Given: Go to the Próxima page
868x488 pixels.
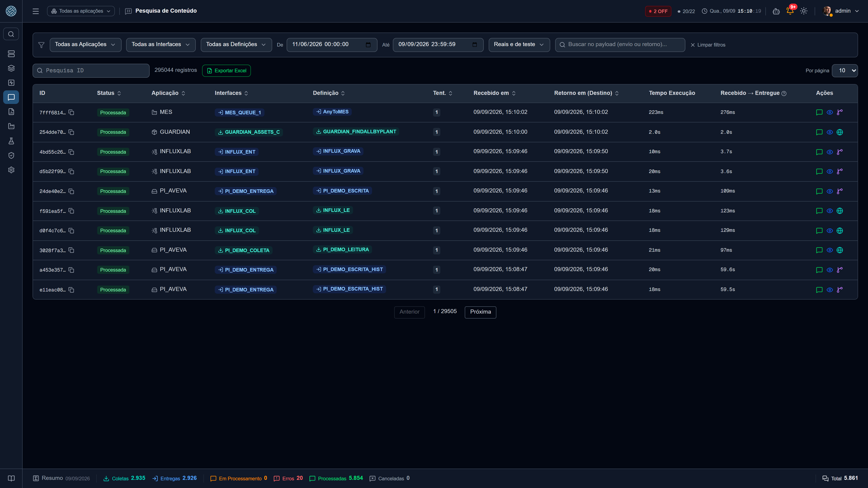Looking at the screenshot, I should [481, 312].
